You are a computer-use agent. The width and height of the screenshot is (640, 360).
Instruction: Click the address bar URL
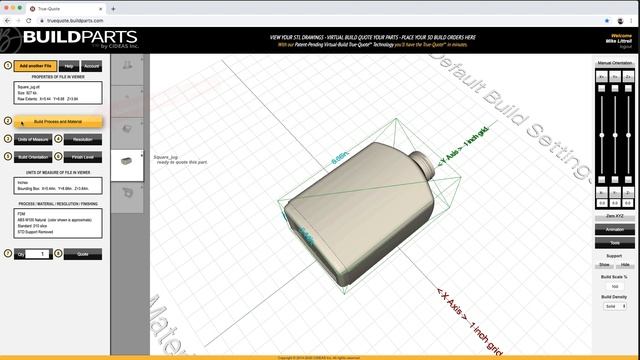[75, 20]
